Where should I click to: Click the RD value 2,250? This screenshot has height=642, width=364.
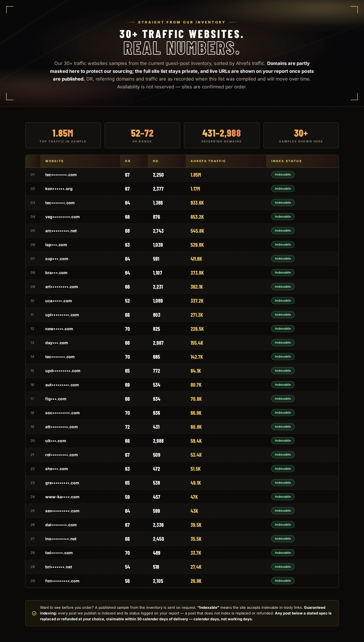[x=158, y=175]
